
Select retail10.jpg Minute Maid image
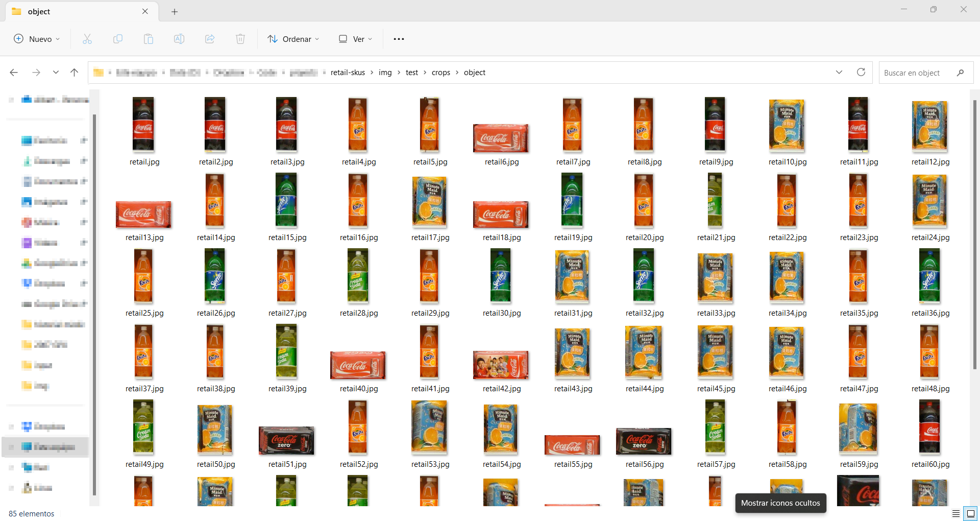click(787, 126)
